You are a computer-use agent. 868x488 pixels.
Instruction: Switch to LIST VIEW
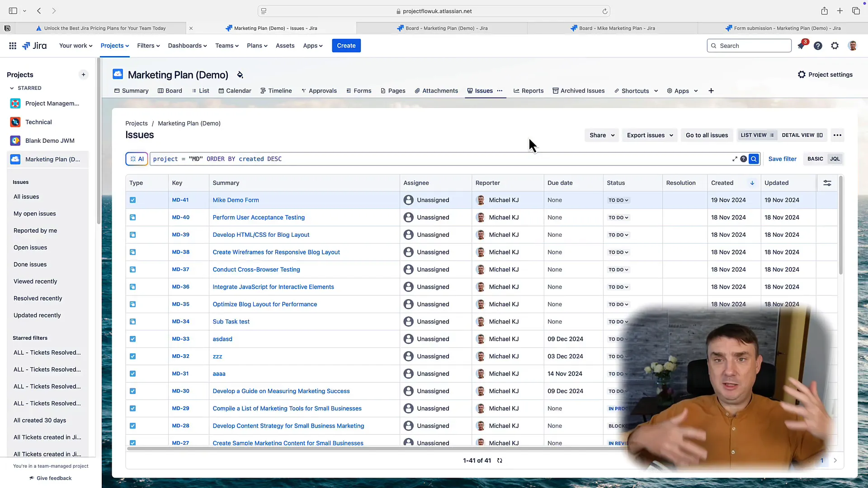[757, 135]
